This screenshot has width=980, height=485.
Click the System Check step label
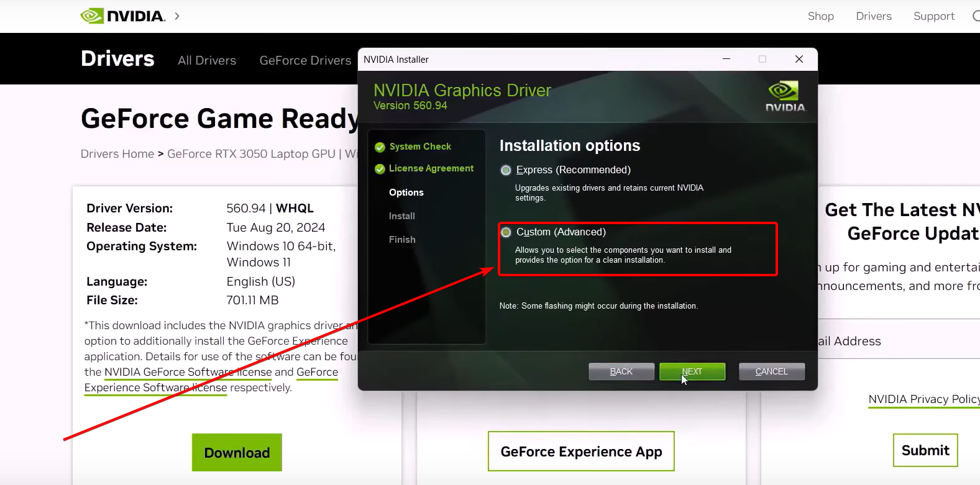pyautogui.click(x=420, y=147)
